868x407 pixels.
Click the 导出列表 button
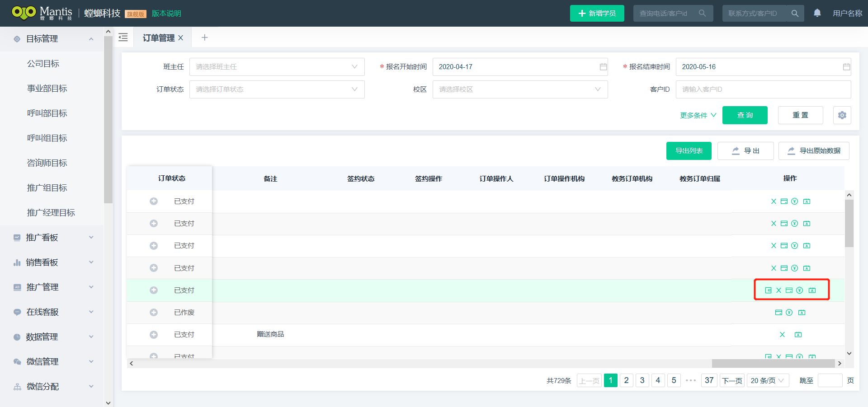pos(689,151)
